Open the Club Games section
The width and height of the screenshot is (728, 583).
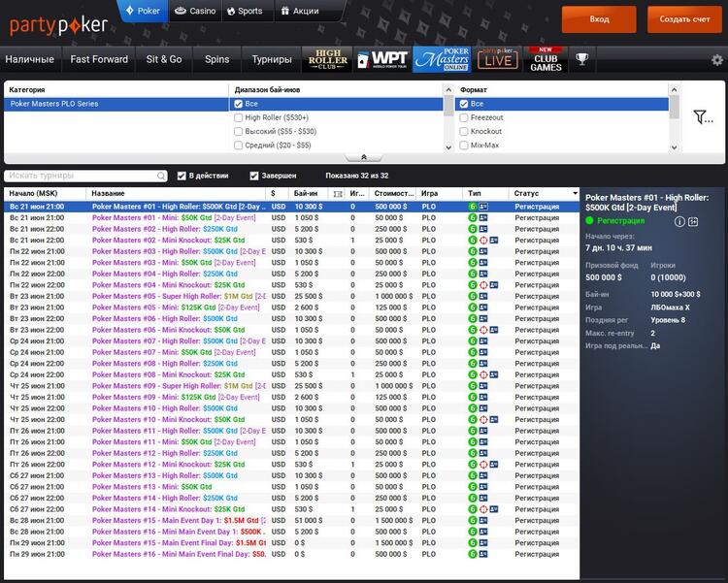tap(546, 59)
